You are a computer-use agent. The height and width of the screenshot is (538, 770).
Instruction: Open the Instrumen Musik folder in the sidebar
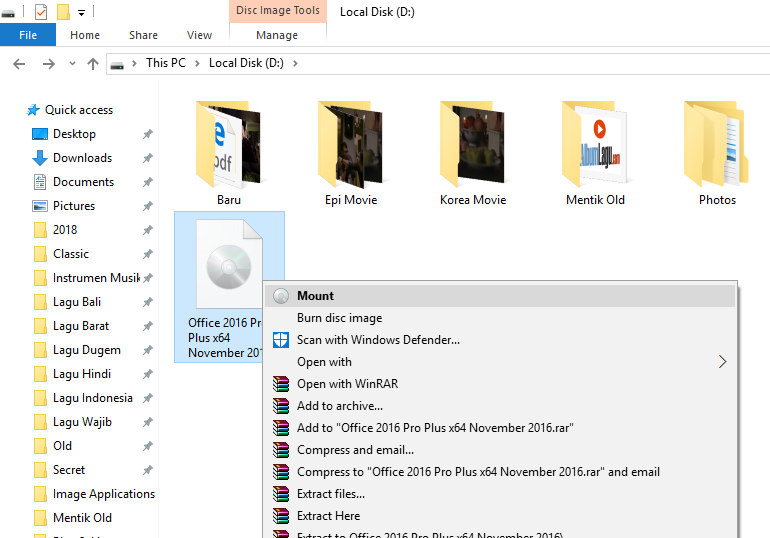tap(96, 278)
